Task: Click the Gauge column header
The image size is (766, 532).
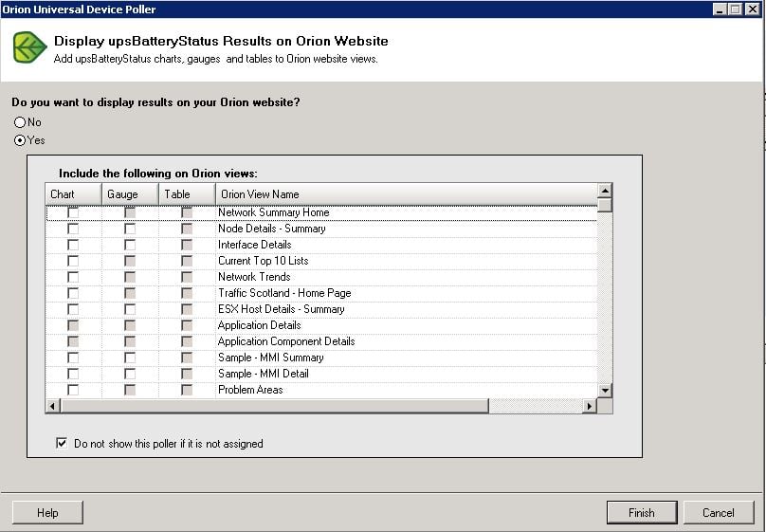Action: [130, 194]
